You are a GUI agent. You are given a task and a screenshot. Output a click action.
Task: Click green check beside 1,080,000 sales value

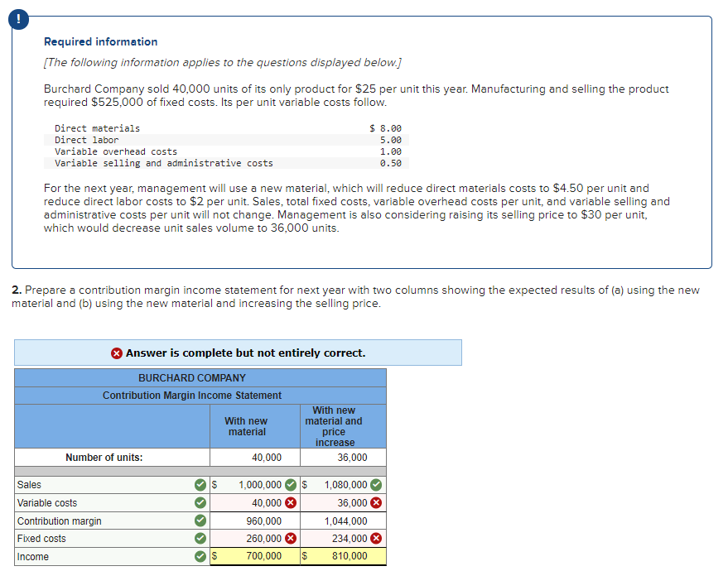tap(376, 485)
